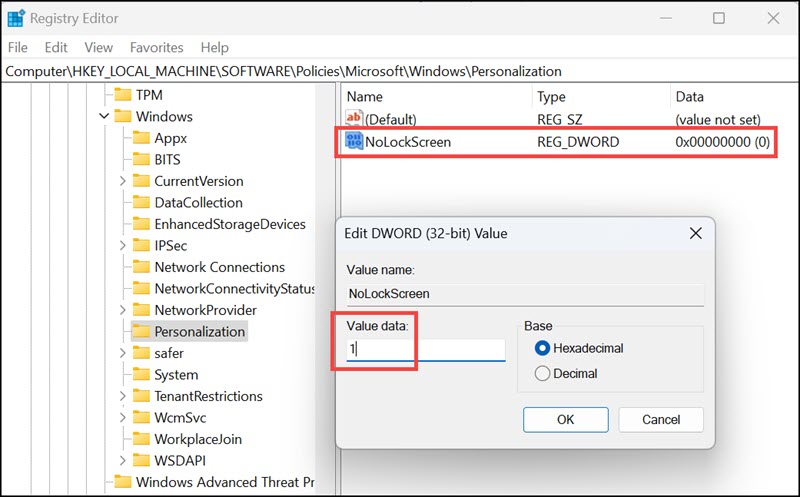This screenshot has height=497, width=800.
Task: Click the Network Connections folder icon
Action: coord(141,267)
